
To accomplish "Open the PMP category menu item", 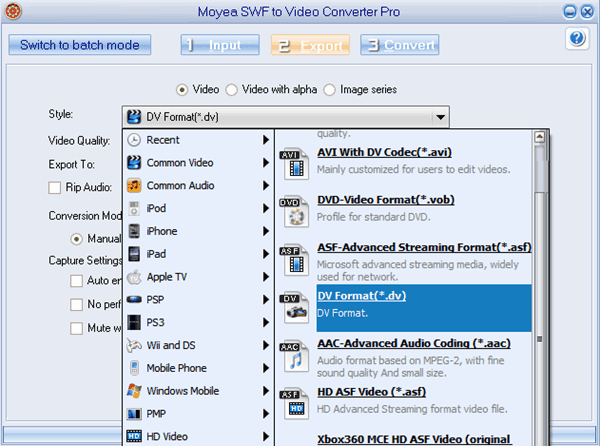I will (198, 414).
